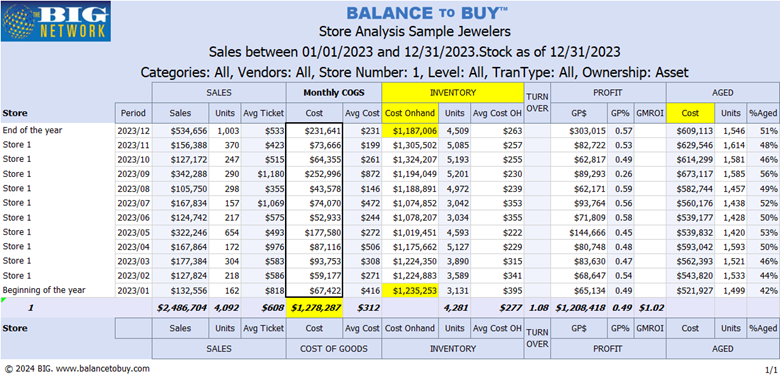Click the top SALES group header
Viewport: 780px width, 377px height.
click(x=219, y=93)
